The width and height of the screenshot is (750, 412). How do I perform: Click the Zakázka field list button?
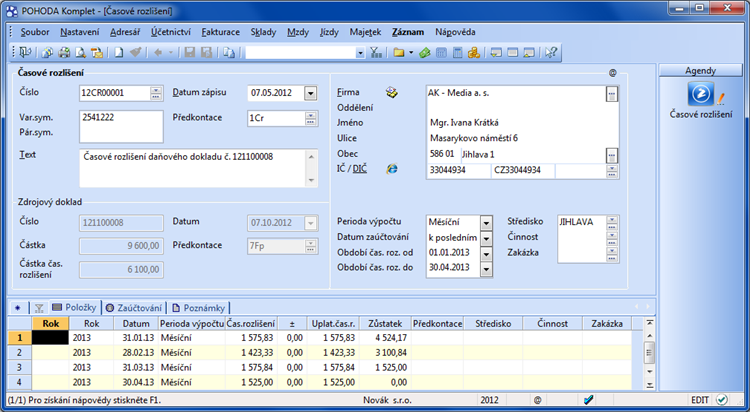click(x=612, y=253)
